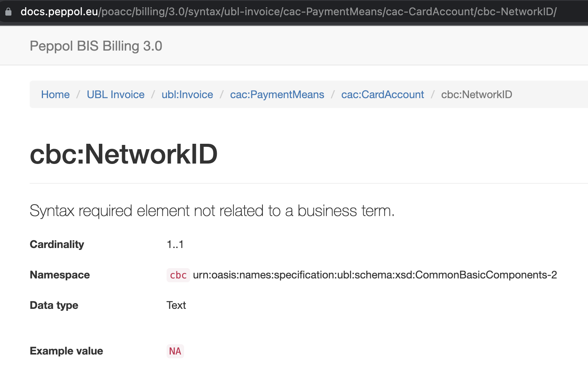Image resolution: width=588 pixels, height=372 pixels.
Task: Click the Data type label
Action: [54, 305]
